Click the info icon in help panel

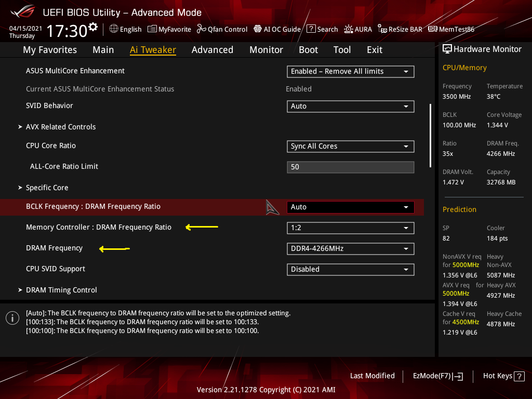pyautogui.click(x=12, y=318)
